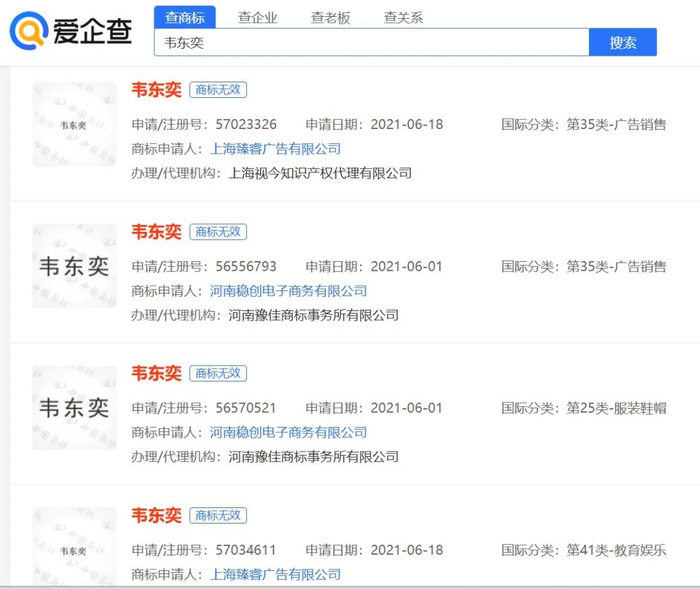700x589 pixels.
Task: Open trademark thumbnail for registration 56570521
Action: (74, 408)
